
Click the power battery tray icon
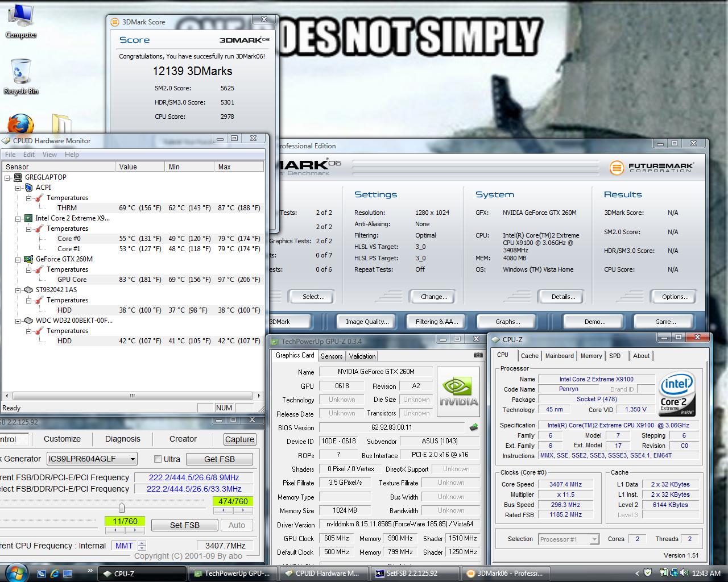(663, 573)
